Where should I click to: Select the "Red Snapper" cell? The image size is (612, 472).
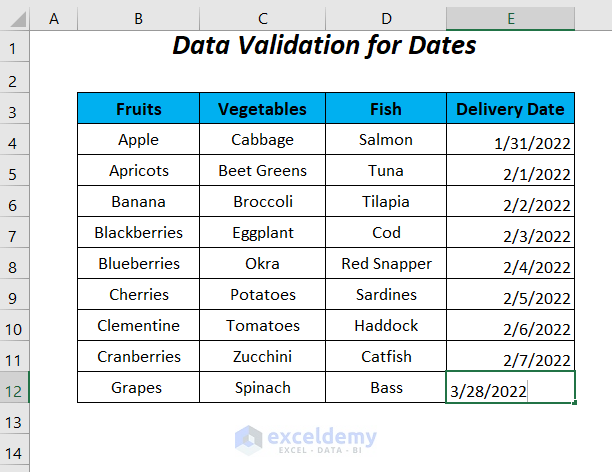click(385, 264)
